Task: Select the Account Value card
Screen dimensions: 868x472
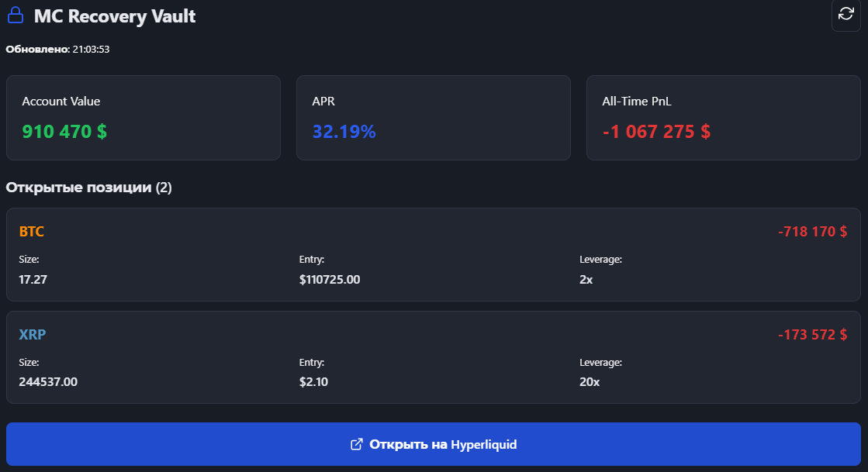Action: click(143, 118)
